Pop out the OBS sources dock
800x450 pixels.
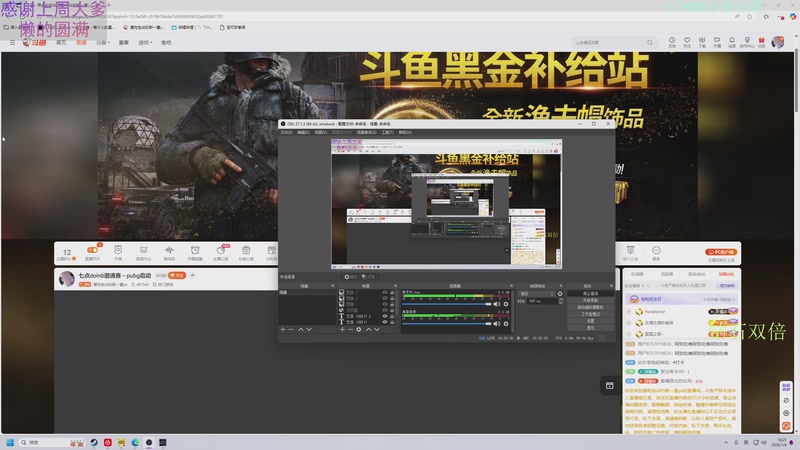[395, 286]
